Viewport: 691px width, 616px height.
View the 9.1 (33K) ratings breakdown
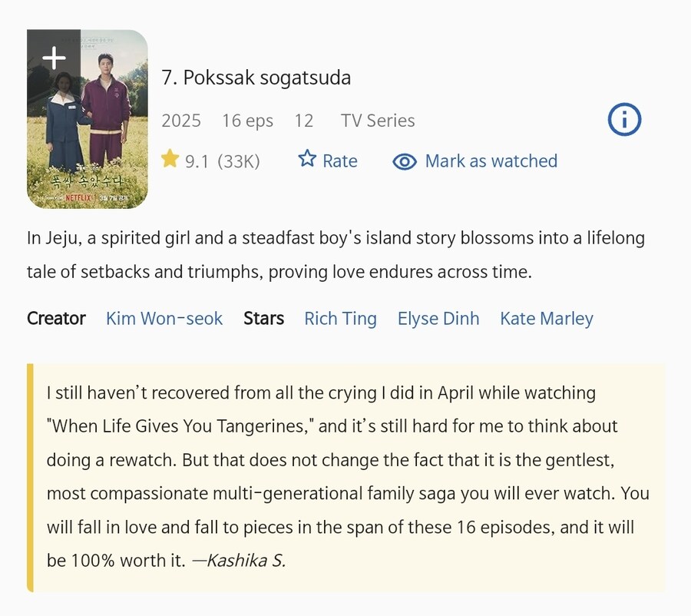coord(221,161)
